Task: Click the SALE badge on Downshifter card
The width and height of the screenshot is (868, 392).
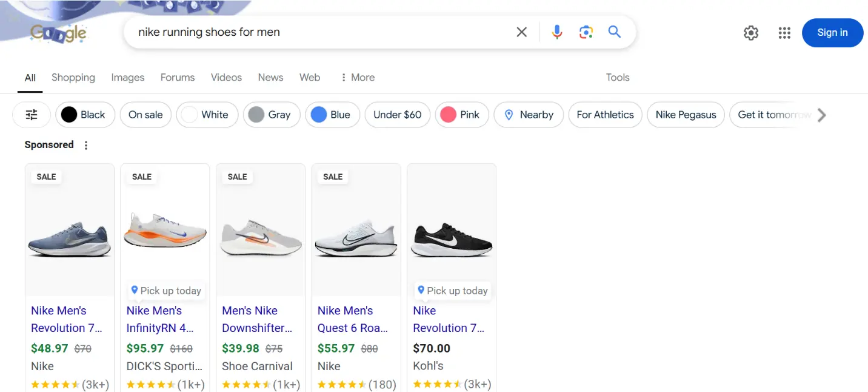Action: 237,177
